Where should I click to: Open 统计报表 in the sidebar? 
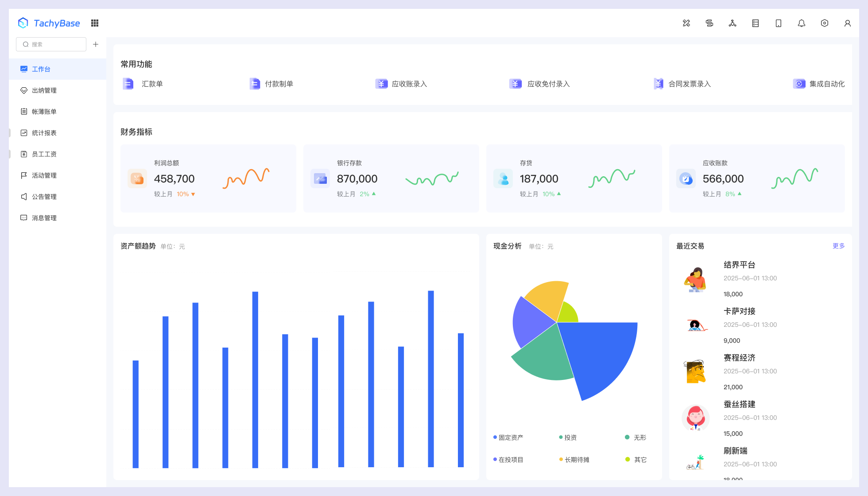(58, 133)
